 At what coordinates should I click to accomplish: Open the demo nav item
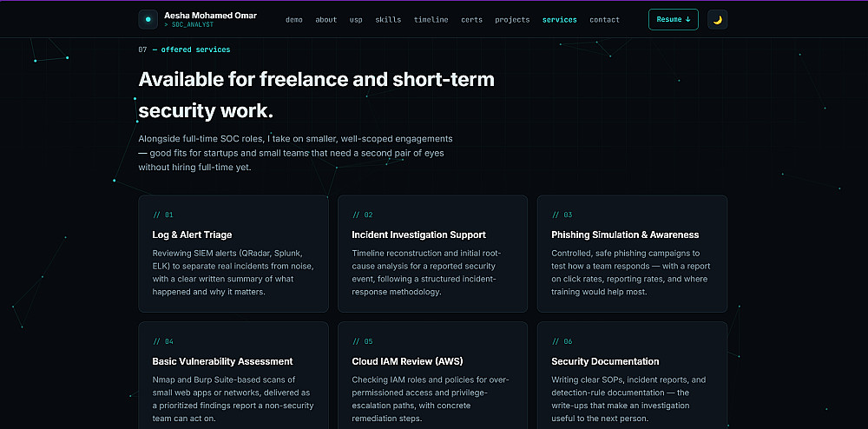pyautogui.click(x=294, y=20)
